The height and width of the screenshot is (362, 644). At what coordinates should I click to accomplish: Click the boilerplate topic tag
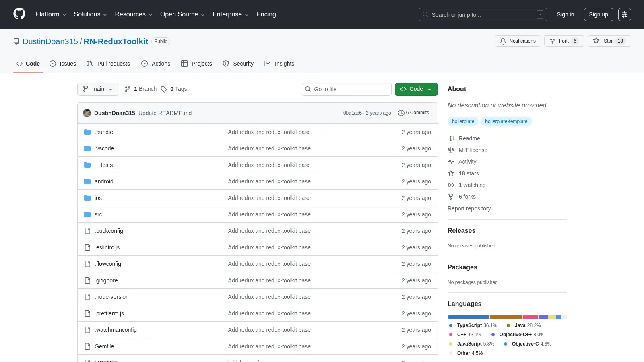pyautogui.click(x=463, y=121)
